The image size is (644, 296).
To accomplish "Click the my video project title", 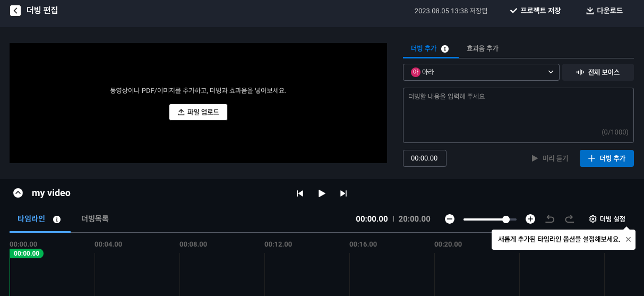I will 51,193.
